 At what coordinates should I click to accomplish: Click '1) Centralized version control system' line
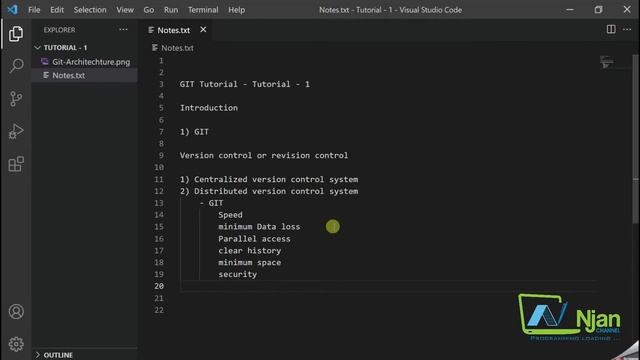point(269,180)
